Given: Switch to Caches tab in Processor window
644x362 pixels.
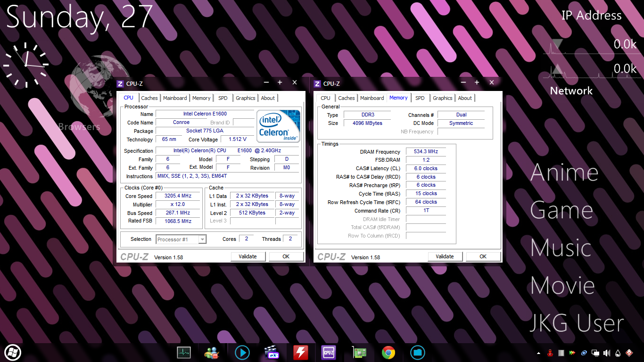Looking at the screenshot, I should [x=149, y=98].
